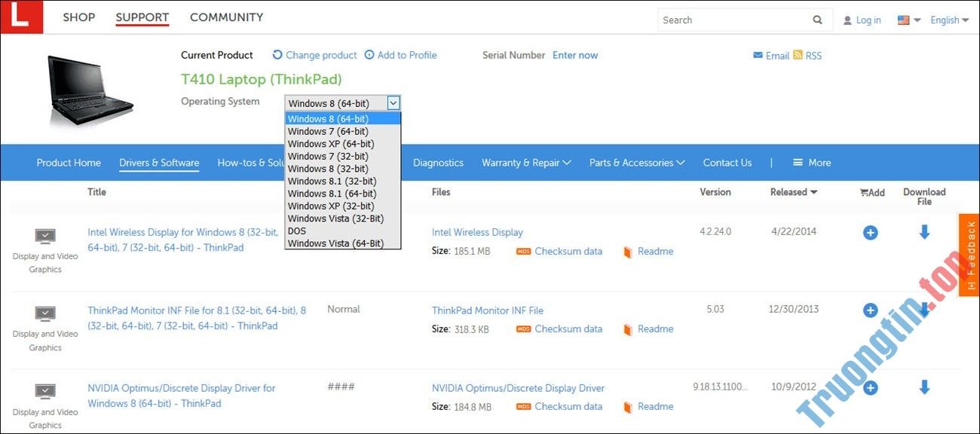This screenshot has width=980, height=434.
Task: Expand the Parts & Accessories menu
Action: tap(635, 162)
